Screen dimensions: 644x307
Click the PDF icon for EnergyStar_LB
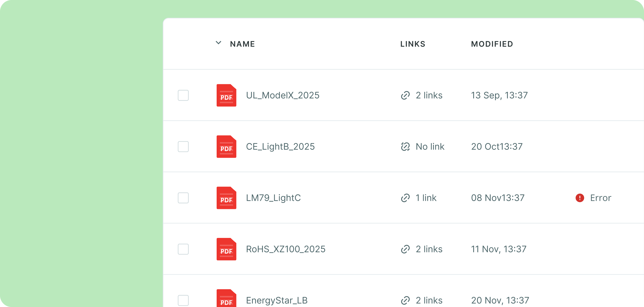pyautogui.click(x=226, y=298)
